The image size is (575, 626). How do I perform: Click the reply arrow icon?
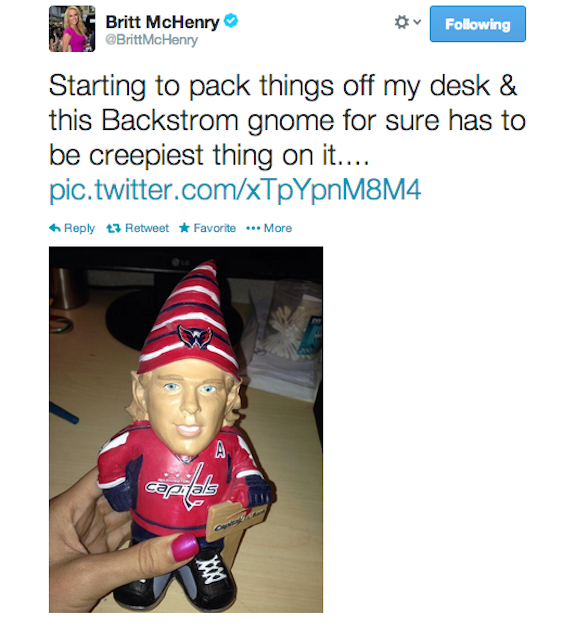pyautogui.click(x=55, y=228)
